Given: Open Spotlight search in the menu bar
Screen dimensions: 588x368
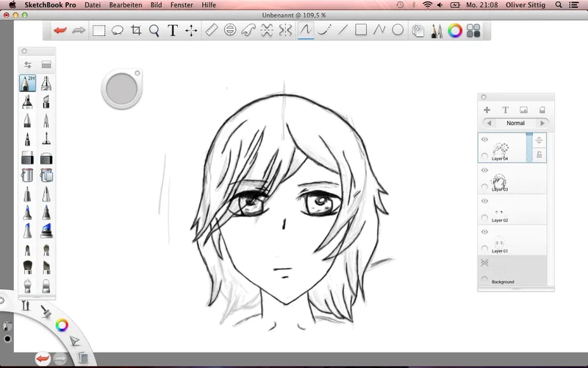Looking at the screenshot, I should point(559,5).
